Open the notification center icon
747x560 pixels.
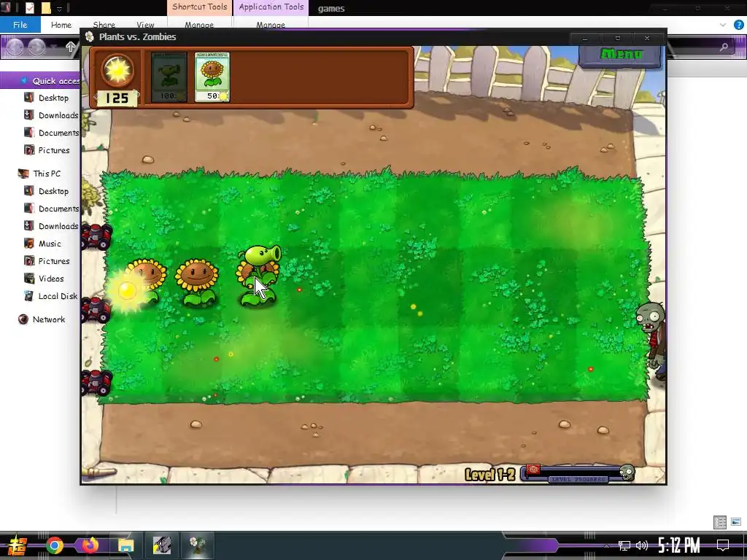[x=723, y=545]
